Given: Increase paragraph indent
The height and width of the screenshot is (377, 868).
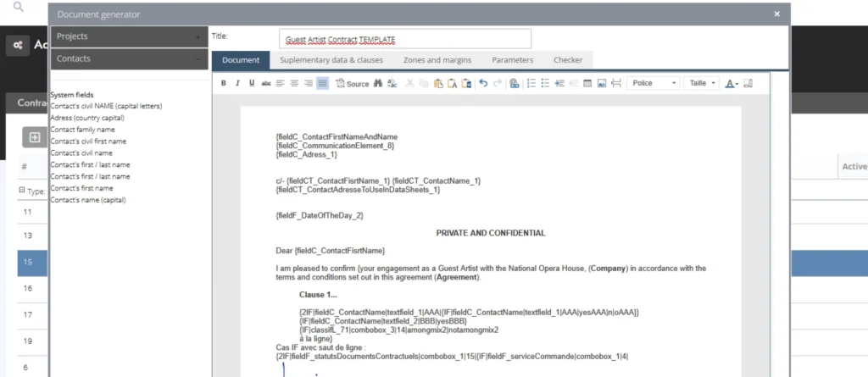Looking at the screenshot, I should click(559, 84).
